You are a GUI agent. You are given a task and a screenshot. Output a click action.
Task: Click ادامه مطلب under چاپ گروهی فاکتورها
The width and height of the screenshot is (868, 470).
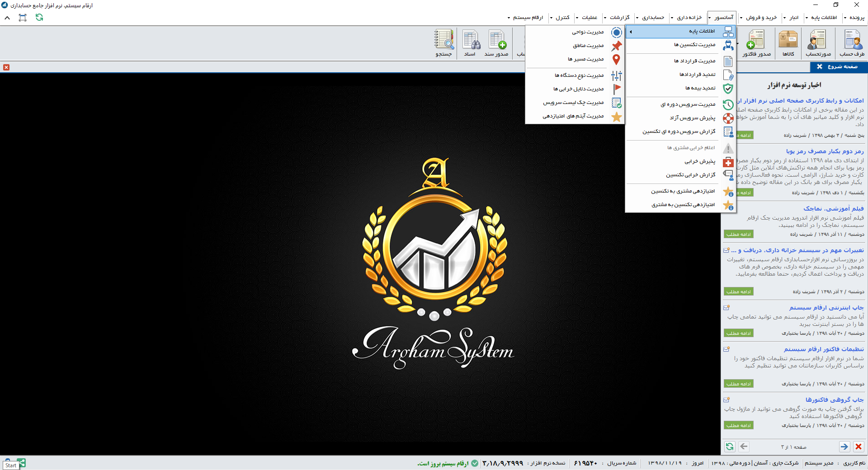739,425
